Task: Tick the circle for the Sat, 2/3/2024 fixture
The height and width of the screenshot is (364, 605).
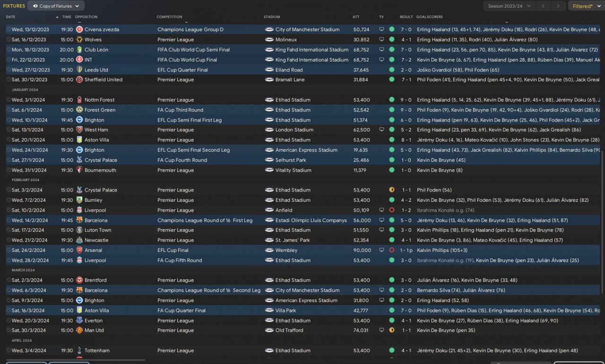Action: 8,280
